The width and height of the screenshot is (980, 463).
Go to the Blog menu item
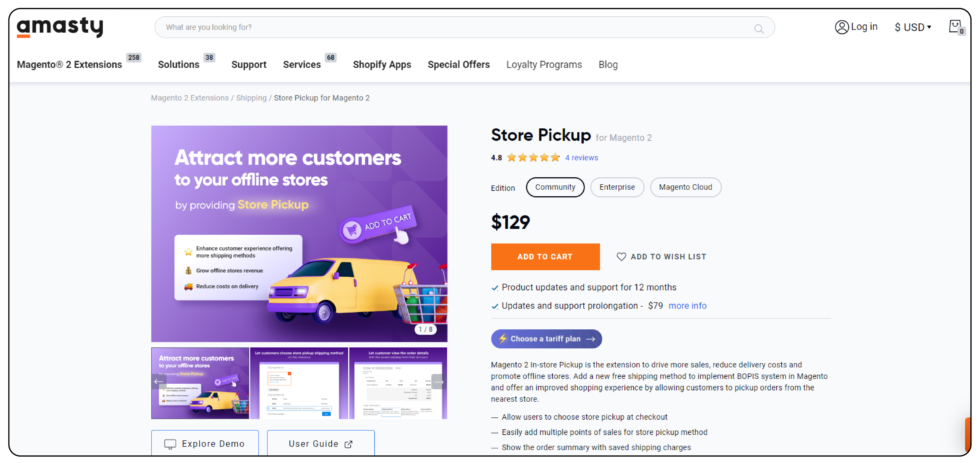coord(608,65)
